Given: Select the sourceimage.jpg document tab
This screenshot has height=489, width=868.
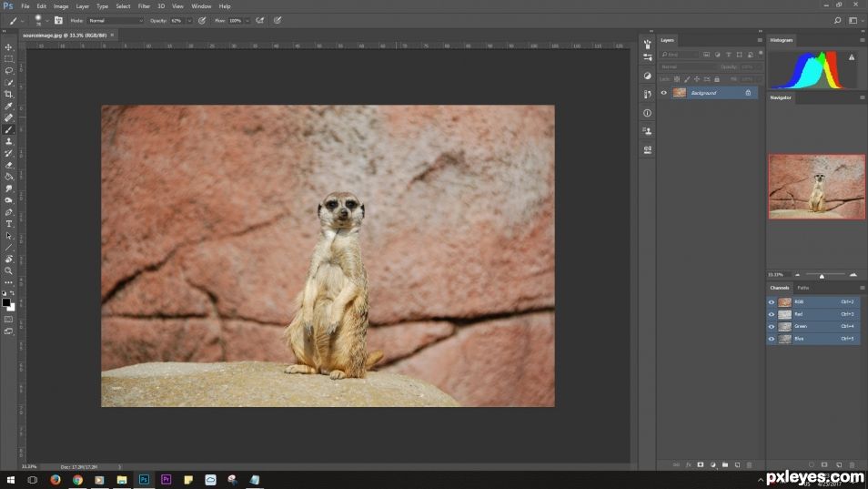Looking at the screenshot, I should click(65, 35).
